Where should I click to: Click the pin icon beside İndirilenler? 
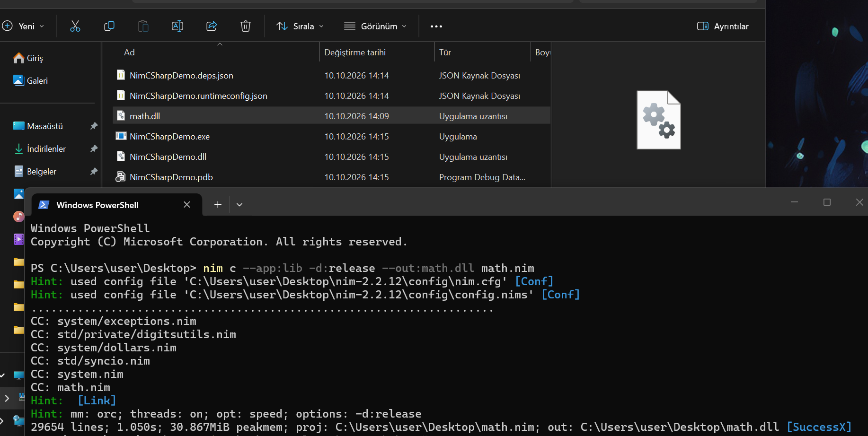94,149
